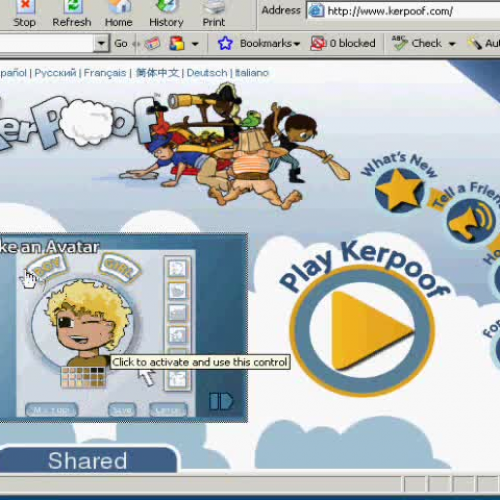Click the toolbar search input field
Image resolution: width=500 pixels, height=500 pixels.
(46, 43)
